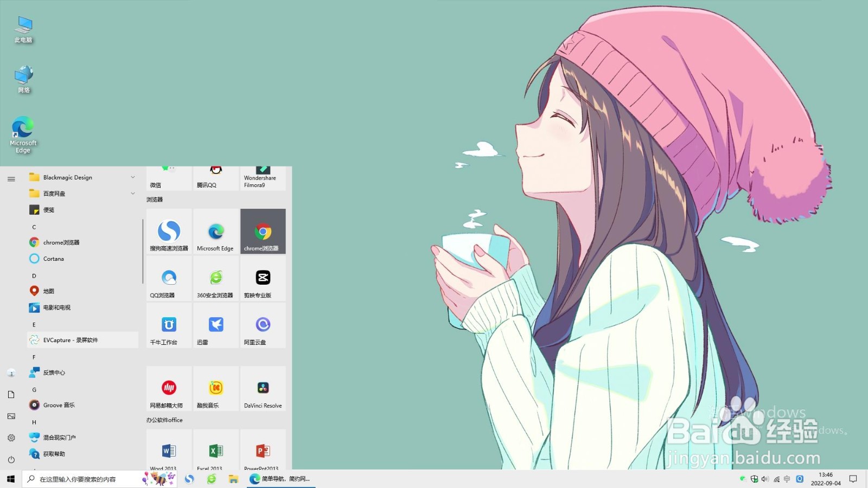The width and height of the screenshot is (868, 488).
Task: Open the blue Q app in the tray
Action: point(800,479)
